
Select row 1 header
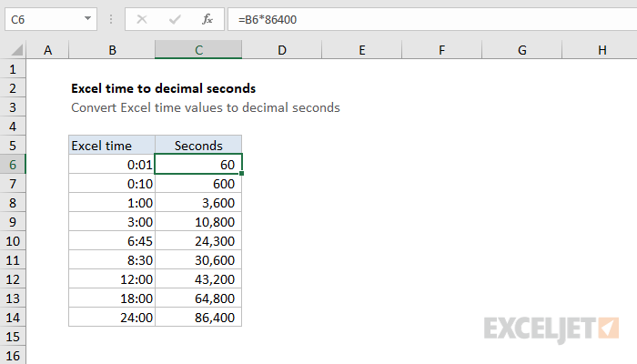(13, 69)
